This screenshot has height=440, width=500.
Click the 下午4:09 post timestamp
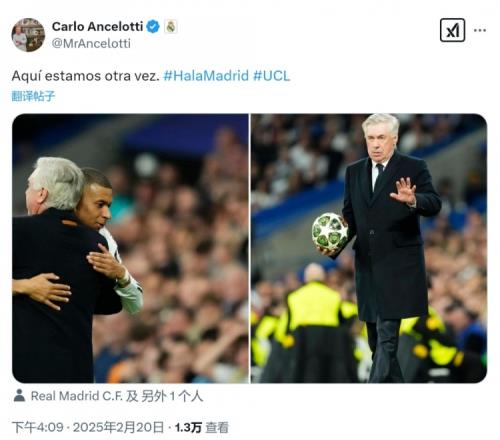[x=38, y=427]
